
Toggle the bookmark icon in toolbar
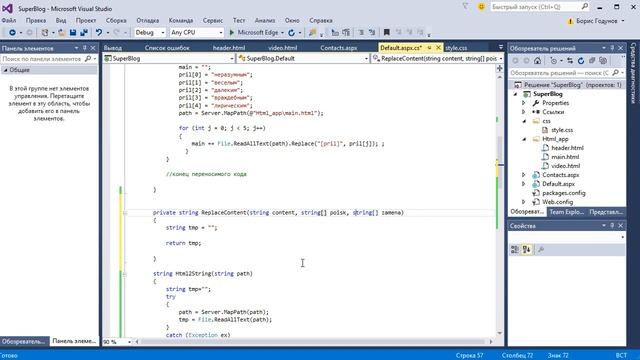click(387, 32)
